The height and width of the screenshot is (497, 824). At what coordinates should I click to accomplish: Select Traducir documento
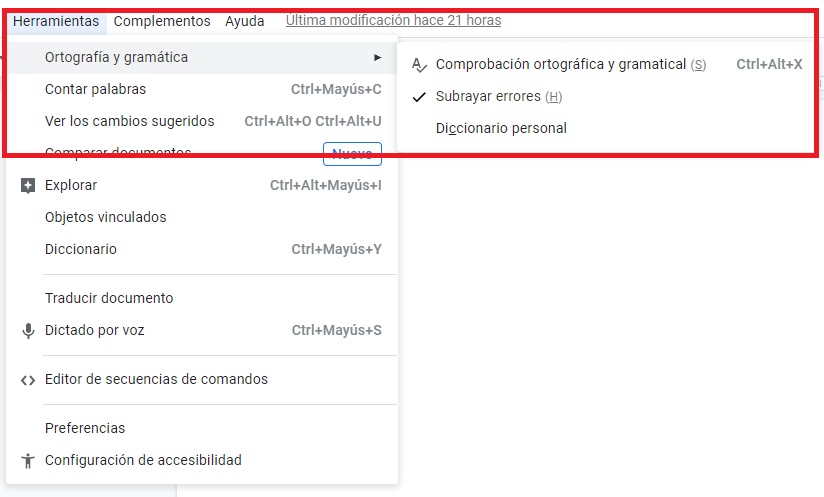[109, 298]
